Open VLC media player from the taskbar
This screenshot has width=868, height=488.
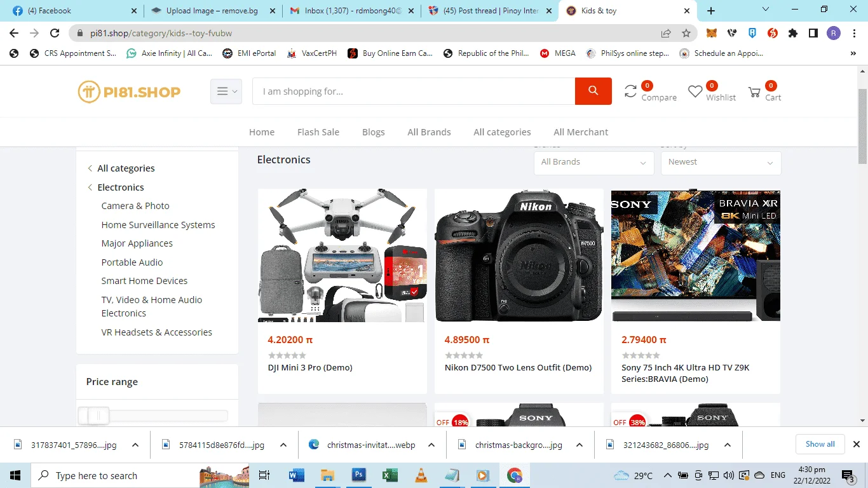coord(421,475)
